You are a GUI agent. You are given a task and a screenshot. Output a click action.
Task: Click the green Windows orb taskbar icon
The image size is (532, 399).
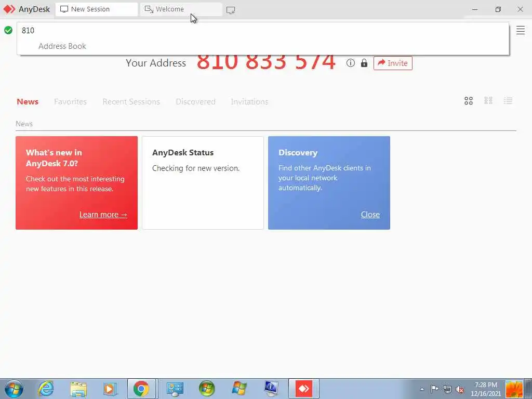coord(207,389)
